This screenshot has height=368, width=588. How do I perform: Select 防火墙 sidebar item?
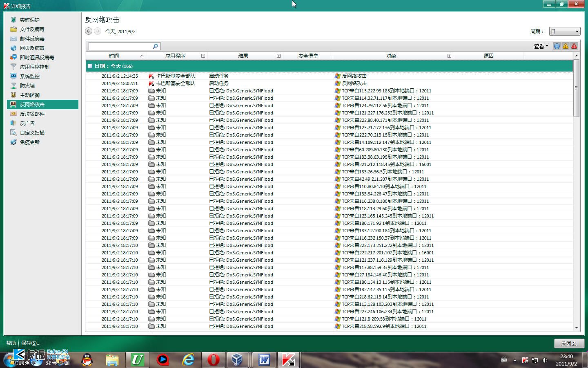tap(27, 85)
